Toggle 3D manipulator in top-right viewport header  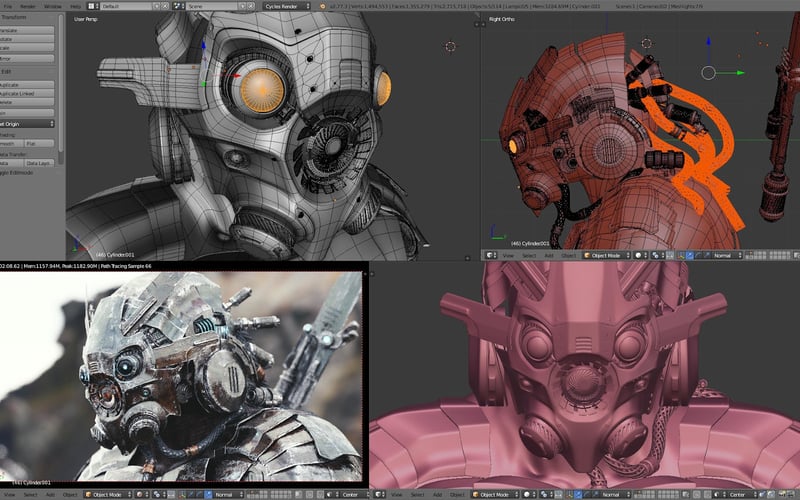click(682, 255)
